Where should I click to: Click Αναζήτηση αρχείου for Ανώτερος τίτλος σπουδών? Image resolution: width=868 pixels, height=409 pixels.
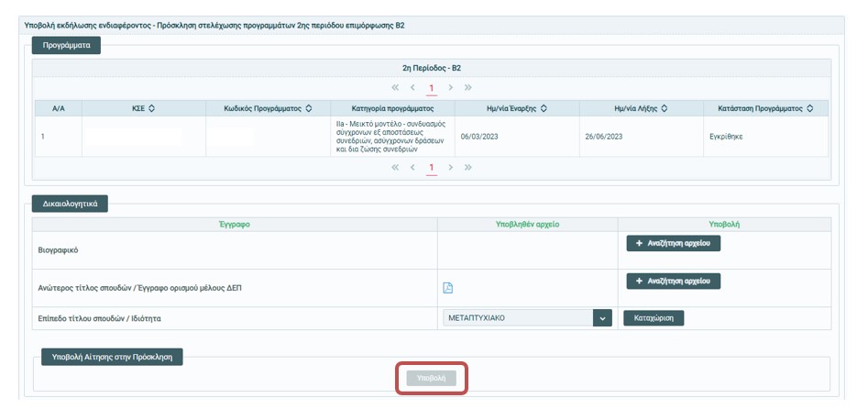pos(673,281)
